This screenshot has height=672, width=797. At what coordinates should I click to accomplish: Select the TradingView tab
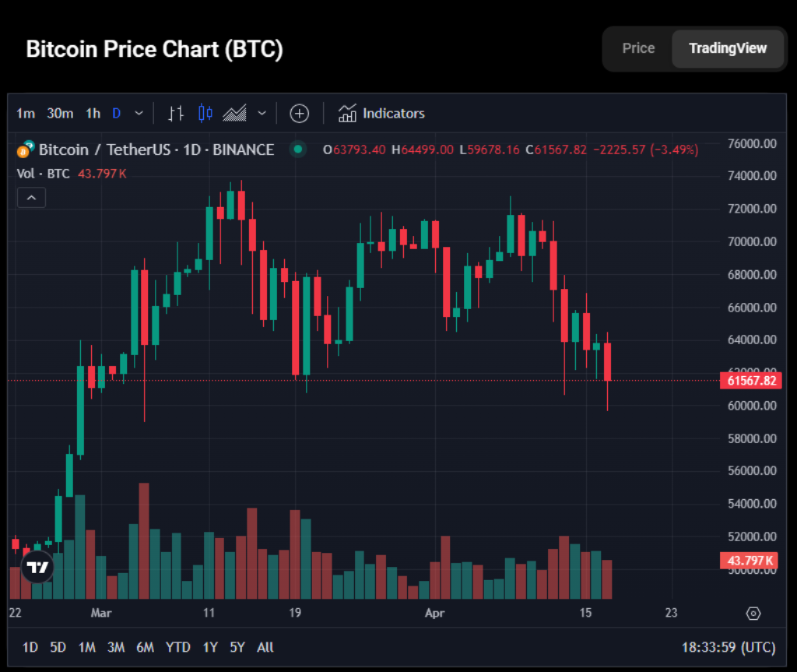[728, 47]
